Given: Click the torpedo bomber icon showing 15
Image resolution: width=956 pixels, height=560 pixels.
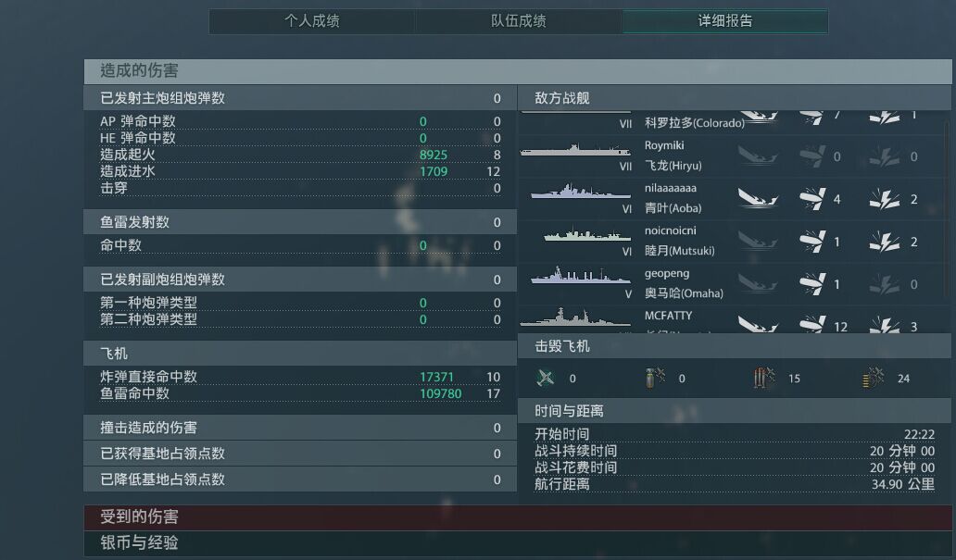Looking at the screenshot, I should (x=764, y=378).
